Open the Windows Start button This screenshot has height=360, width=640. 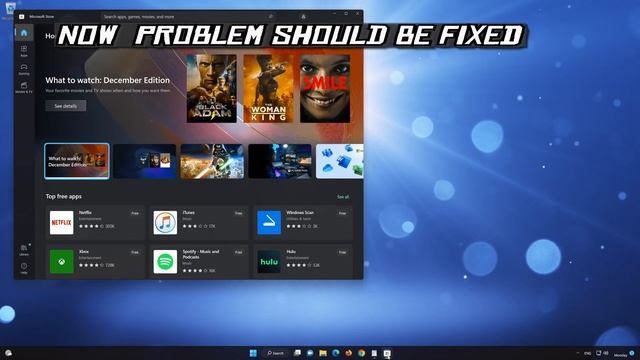point(253,353)
